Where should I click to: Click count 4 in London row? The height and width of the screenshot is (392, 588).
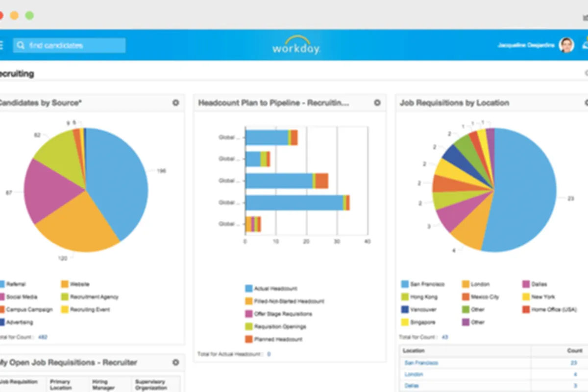pyautogui.click(x=575, y=374)
